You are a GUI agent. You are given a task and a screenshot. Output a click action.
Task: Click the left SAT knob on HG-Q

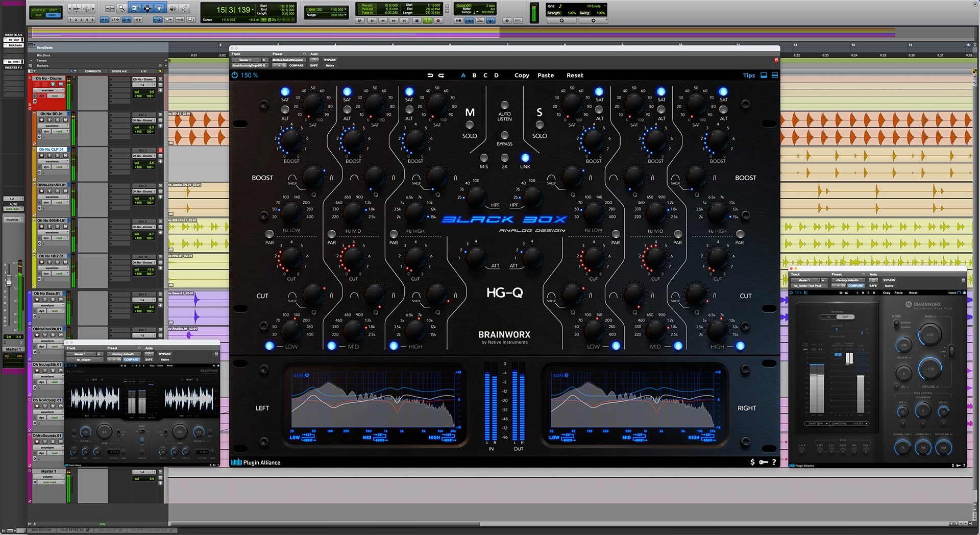coord(312,104)
